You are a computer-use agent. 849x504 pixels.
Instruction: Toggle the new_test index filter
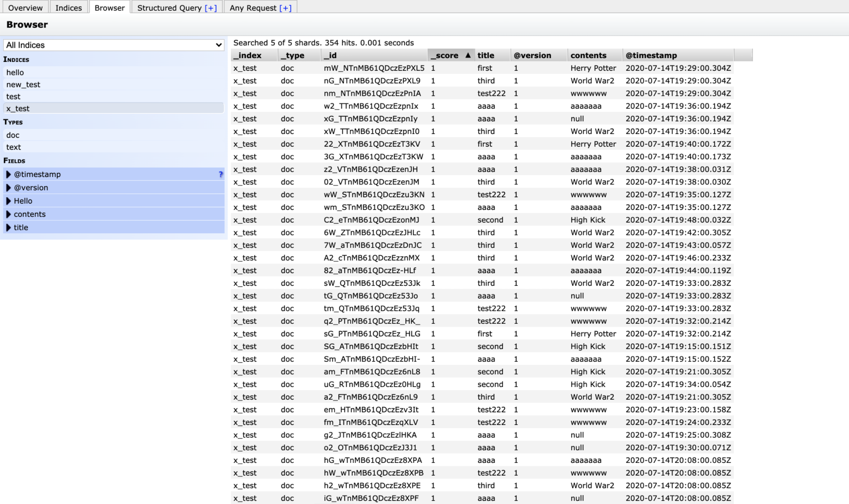coord(23,84)
